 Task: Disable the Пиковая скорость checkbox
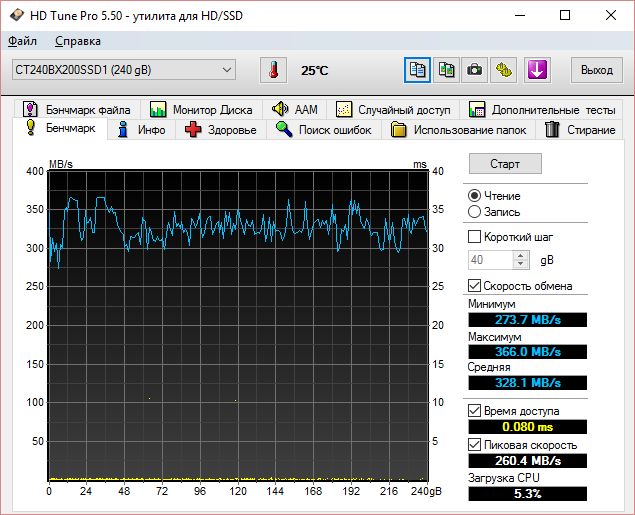pos(475,445)
